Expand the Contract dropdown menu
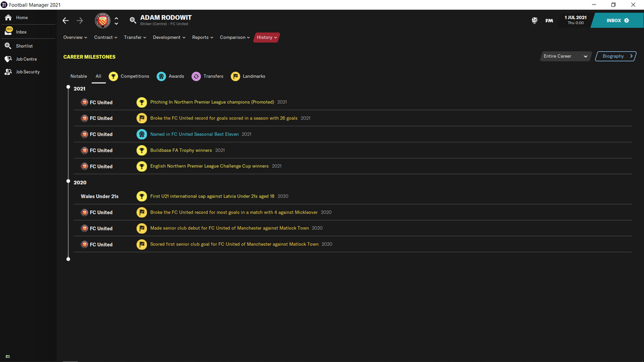 [x=106, y=37]
